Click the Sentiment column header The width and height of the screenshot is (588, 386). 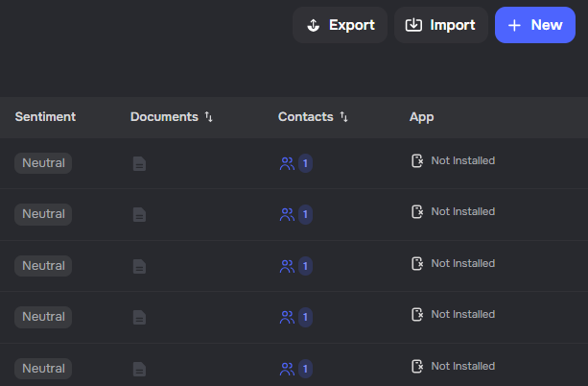pos(45,117)
